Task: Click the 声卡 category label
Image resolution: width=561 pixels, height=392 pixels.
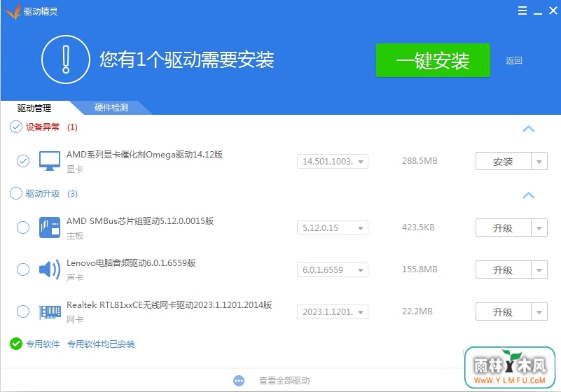Action: point(75,277)
